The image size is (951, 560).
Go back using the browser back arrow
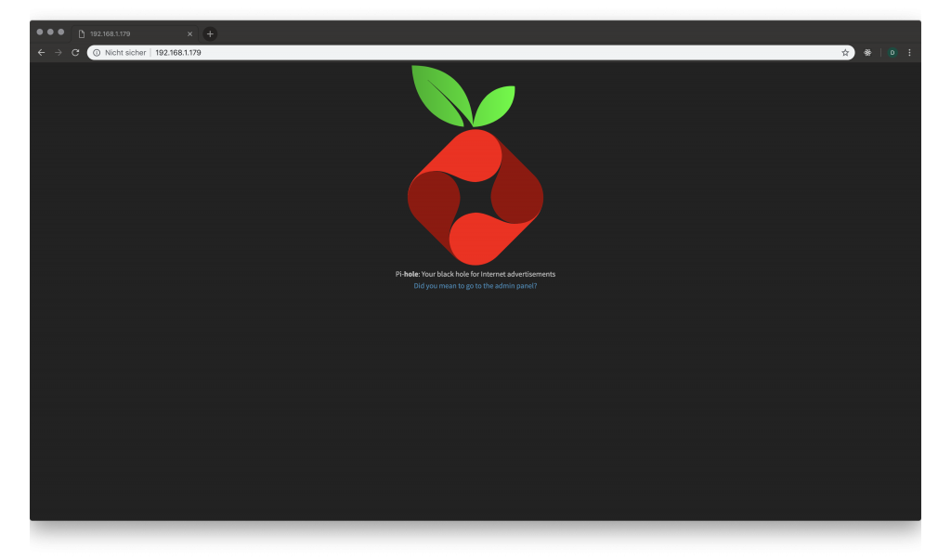click(x=41, y=53)
